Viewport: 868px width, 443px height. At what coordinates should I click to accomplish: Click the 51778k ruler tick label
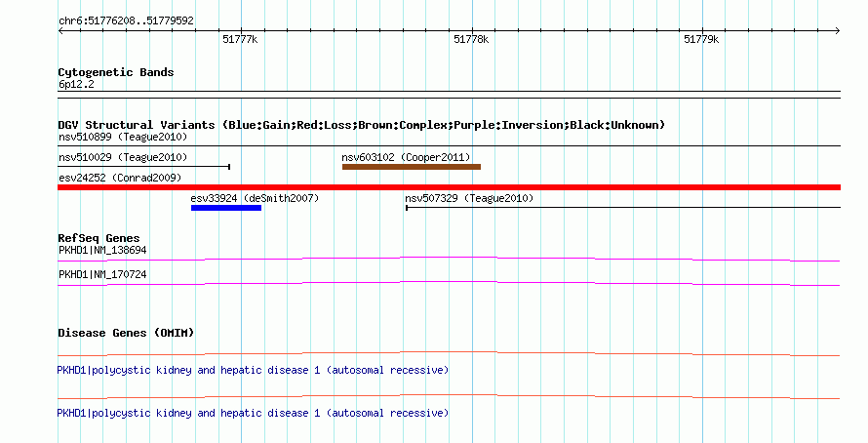471,39
